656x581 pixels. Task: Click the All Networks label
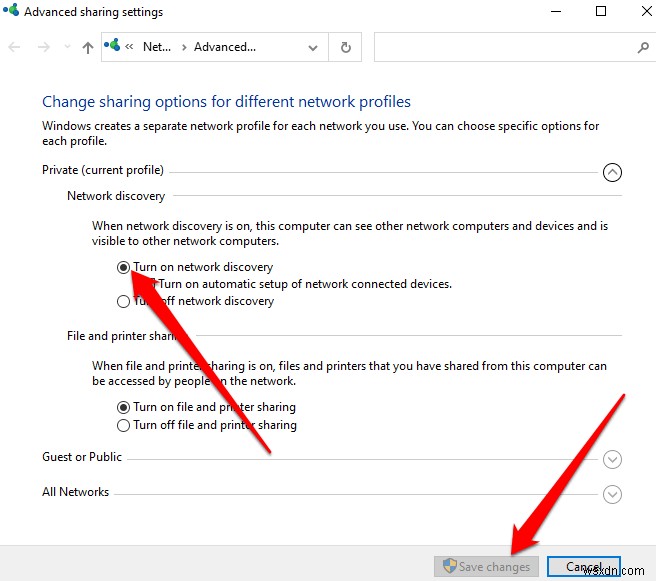[x=75, y=492]
